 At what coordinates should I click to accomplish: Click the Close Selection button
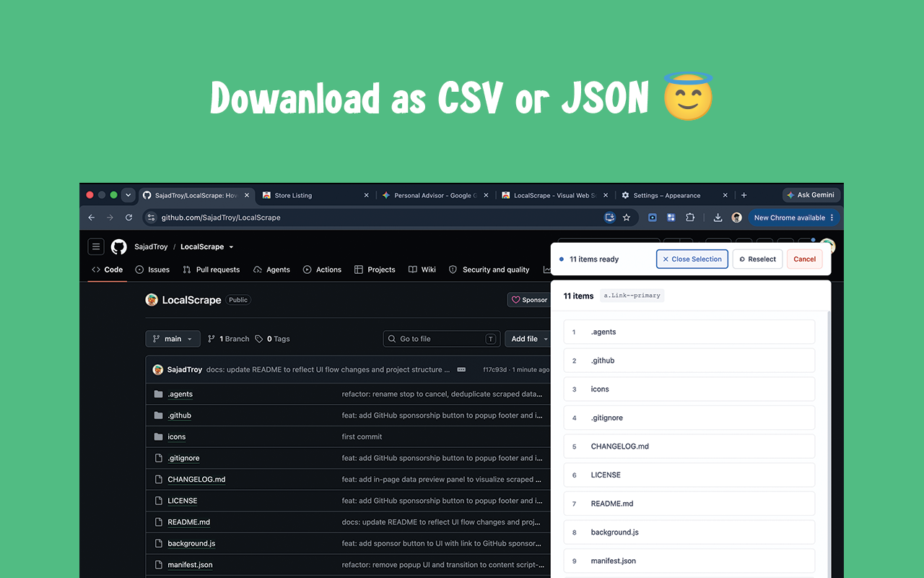[x=692, y=259]
